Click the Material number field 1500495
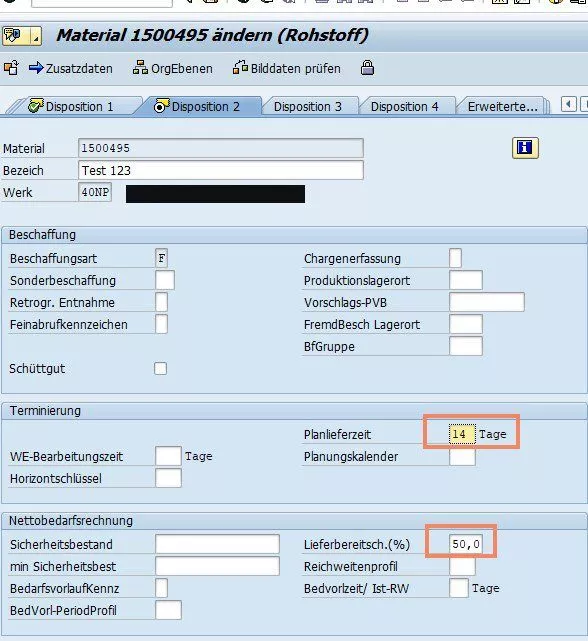This screenshot has height=641, width=588. point(220,148)
